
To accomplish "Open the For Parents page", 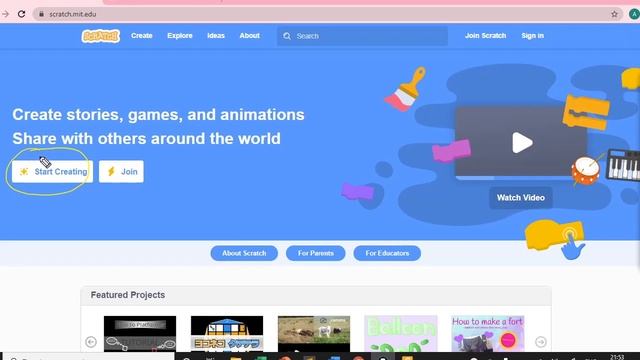I will point(316,253).
